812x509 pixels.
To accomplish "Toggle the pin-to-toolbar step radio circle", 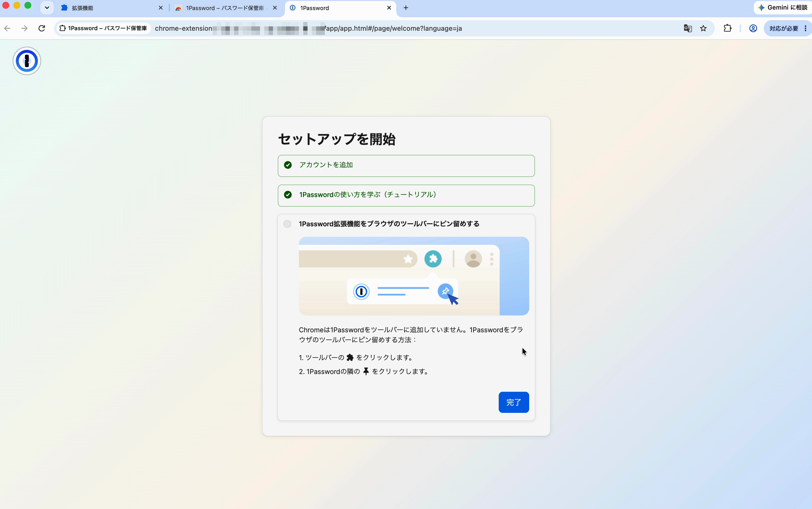I will point(287,224).
